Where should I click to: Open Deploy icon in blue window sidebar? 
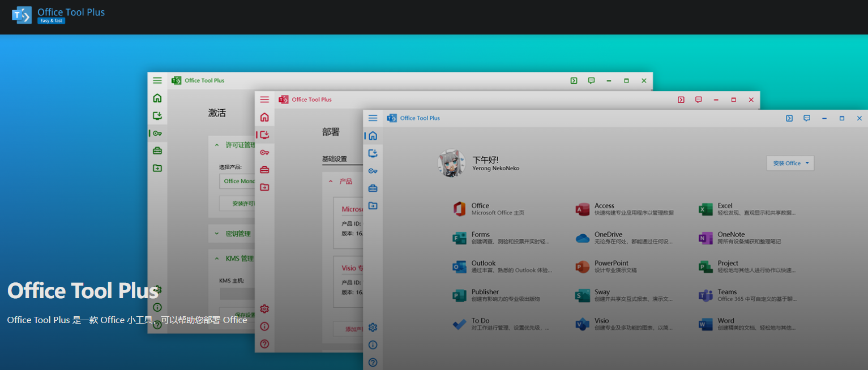click(x=373, y=153)
